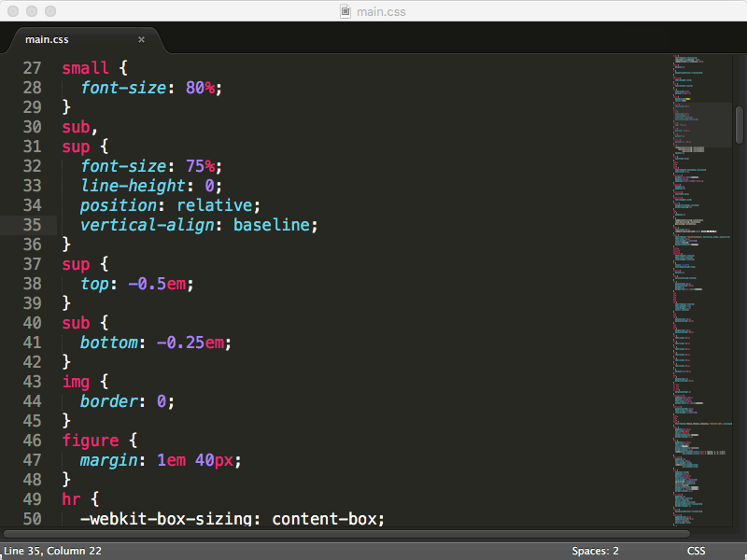Click the position property on line 34

118,205
